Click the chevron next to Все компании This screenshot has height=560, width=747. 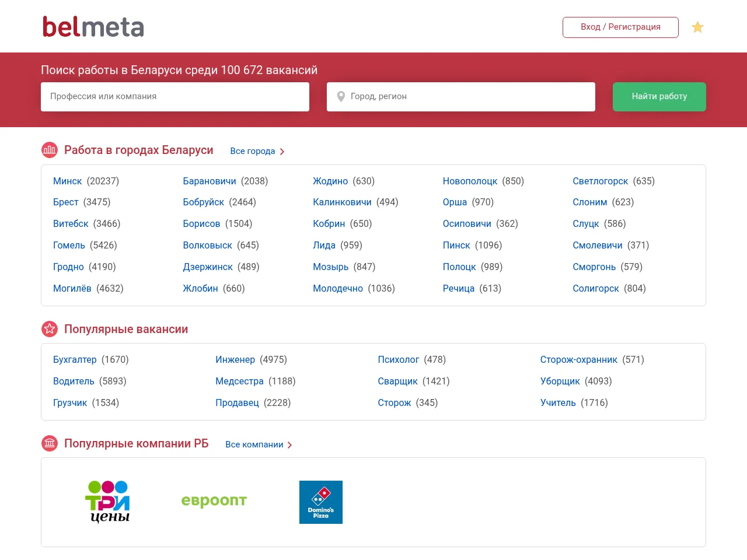(289, 445)
